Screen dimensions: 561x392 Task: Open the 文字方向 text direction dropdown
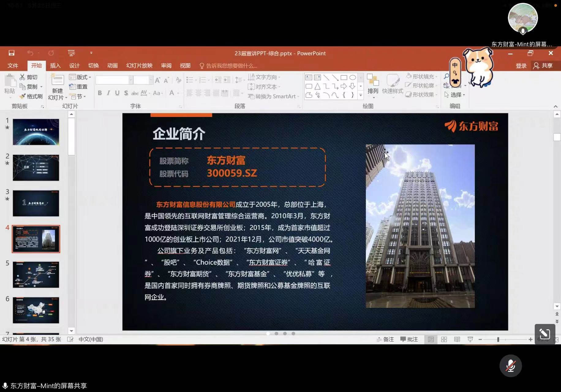click(x=264, y=77)
